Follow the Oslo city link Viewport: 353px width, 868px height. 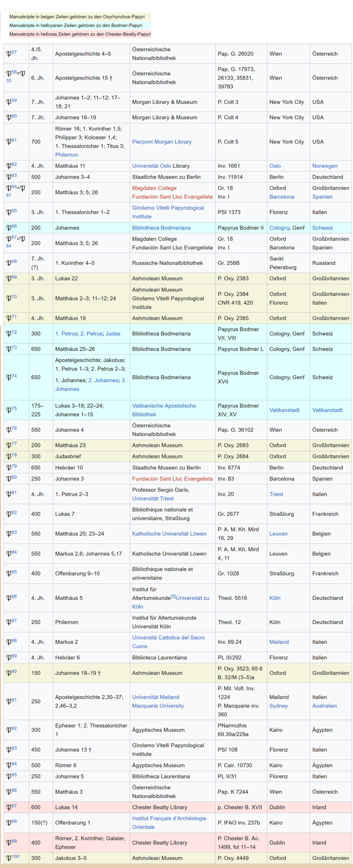pos(275,166)
